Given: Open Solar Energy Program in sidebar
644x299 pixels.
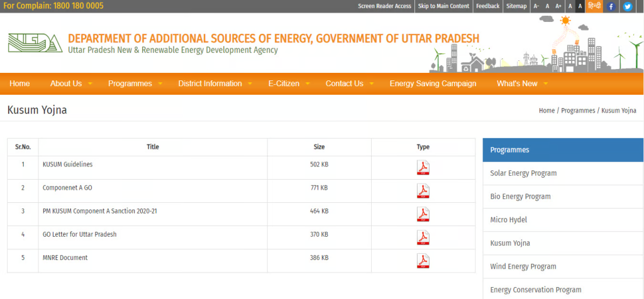Looking at the screenshot, I should [x=563, y=173].
